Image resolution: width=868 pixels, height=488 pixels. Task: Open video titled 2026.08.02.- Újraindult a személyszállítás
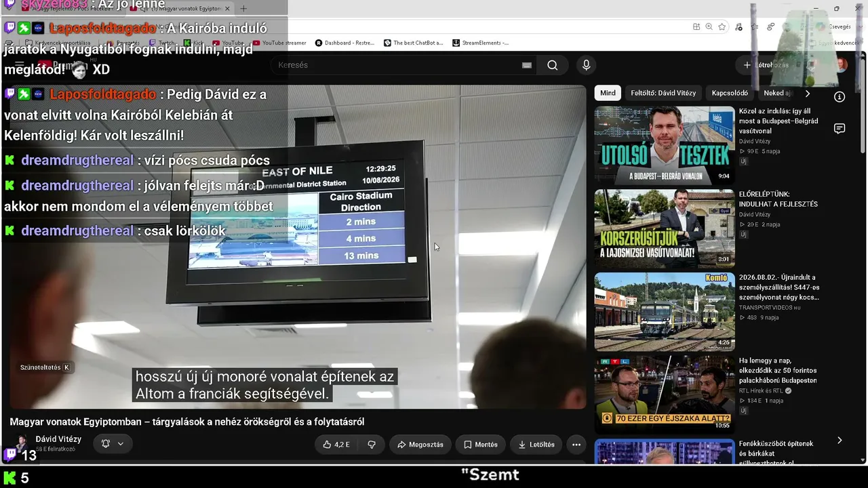(x=779, y=287)
